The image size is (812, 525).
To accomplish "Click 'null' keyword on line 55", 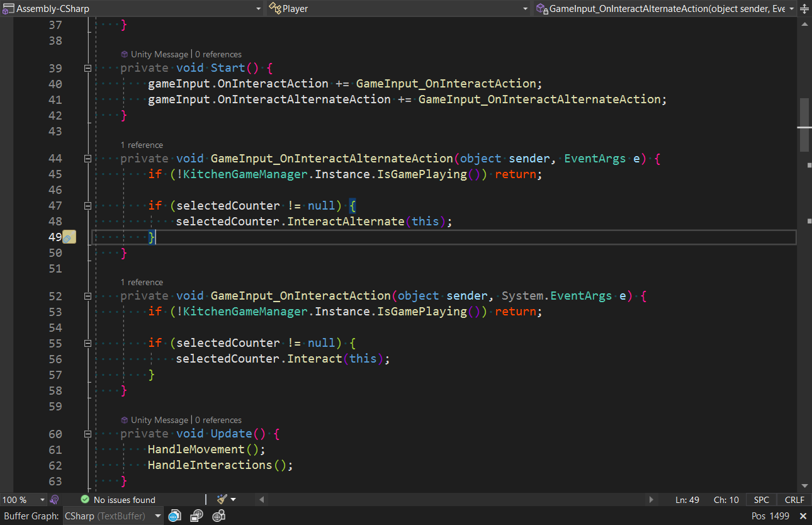I will click(x=321, y=343).
